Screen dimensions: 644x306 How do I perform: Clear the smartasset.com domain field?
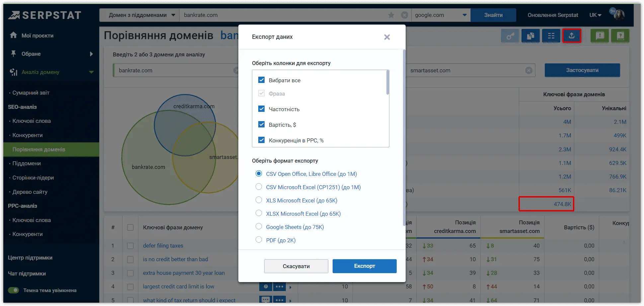click(529, 70)
